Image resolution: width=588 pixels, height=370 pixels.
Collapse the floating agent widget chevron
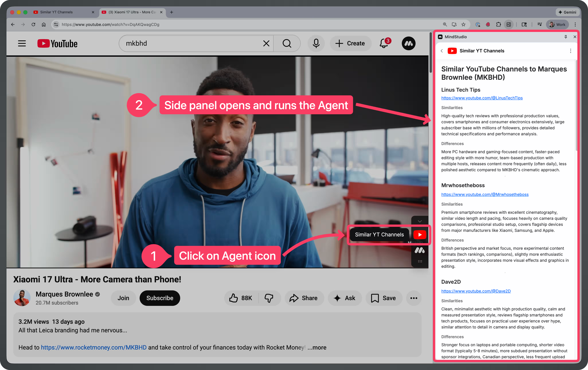click(420, 221)
